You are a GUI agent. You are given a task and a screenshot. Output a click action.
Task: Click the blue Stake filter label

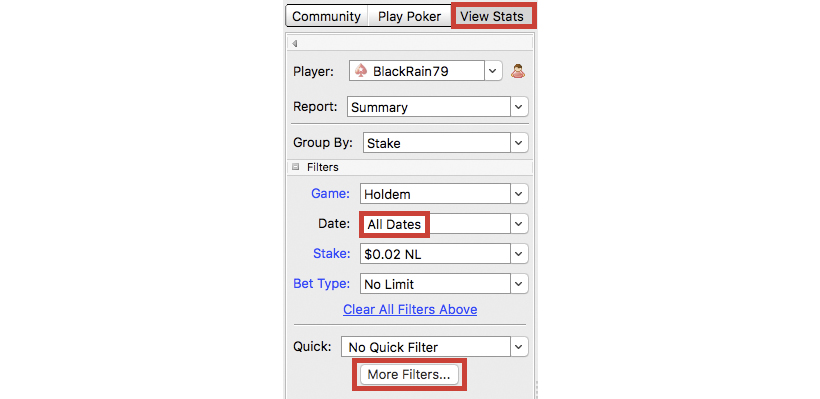[332, 254]
